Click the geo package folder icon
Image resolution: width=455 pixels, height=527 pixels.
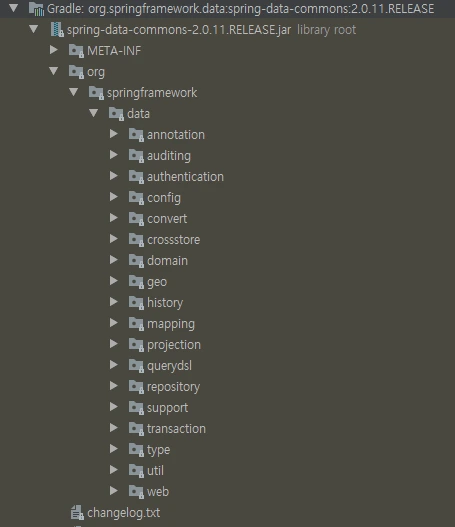coord(136,282)
